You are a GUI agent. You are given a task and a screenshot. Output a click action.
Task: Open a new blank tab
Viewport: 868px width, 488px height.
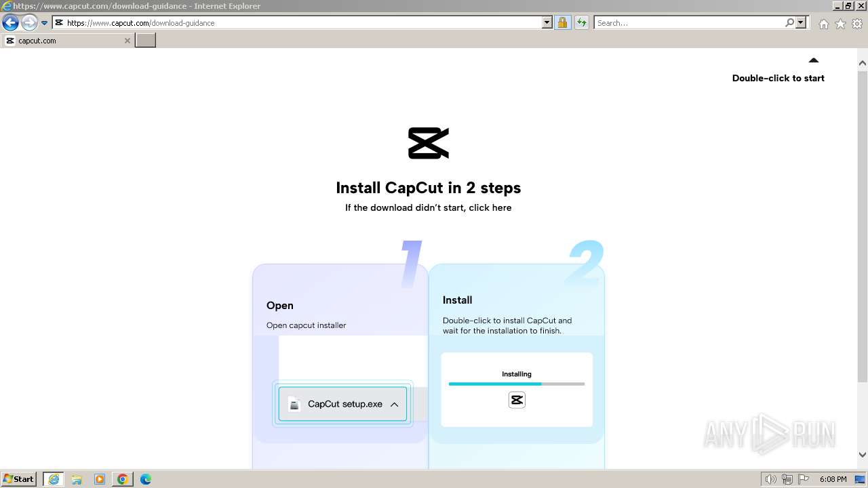(x=146, y=41)
